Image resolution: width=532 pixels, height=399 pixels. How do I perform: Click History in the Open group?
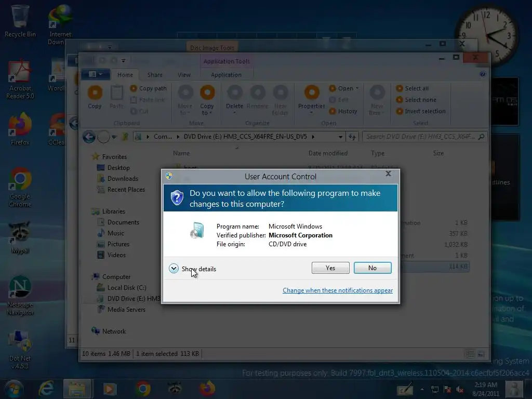(343, 111)
